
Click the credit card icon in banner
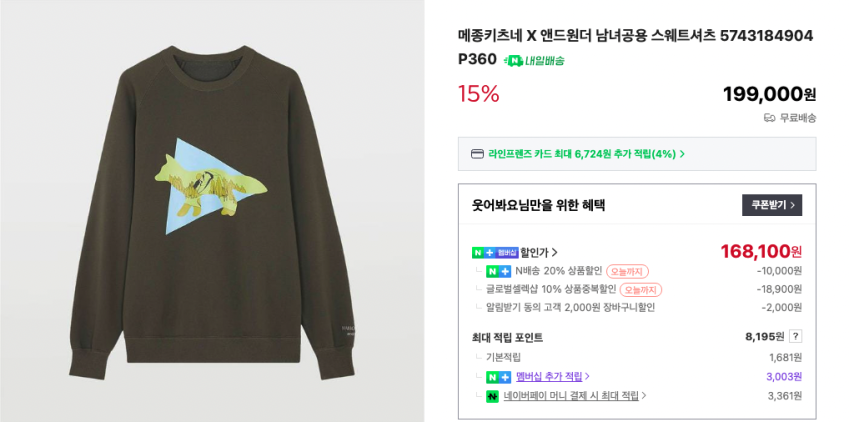(477, 154)
